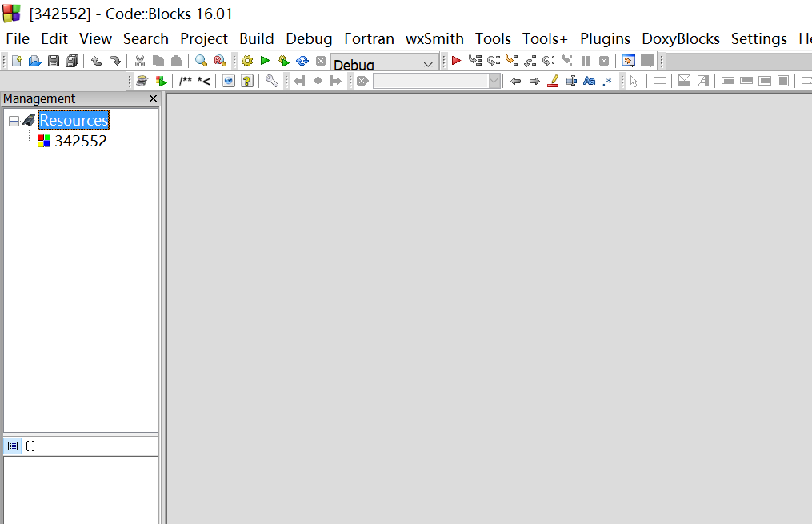Viewport: 812px width, 524px height.
Task: Insert a line comment with *< icon
Action: point(203,81)
